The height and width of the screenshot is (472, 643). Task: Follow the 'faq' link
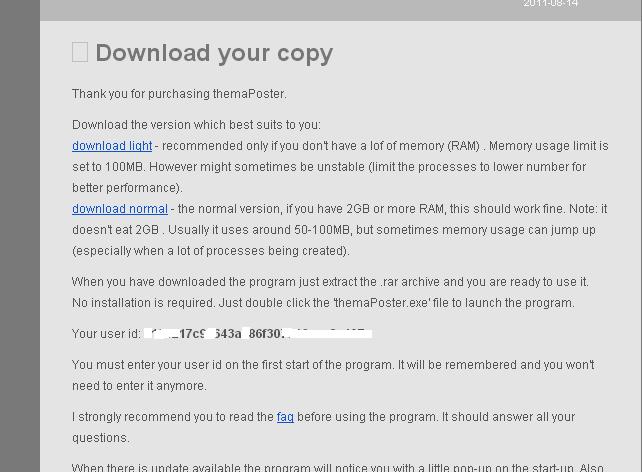(285, 417)
